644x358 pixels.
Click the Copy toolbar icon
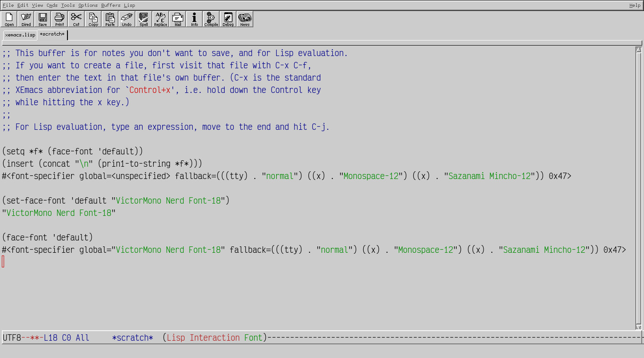(x=93, y=19)
